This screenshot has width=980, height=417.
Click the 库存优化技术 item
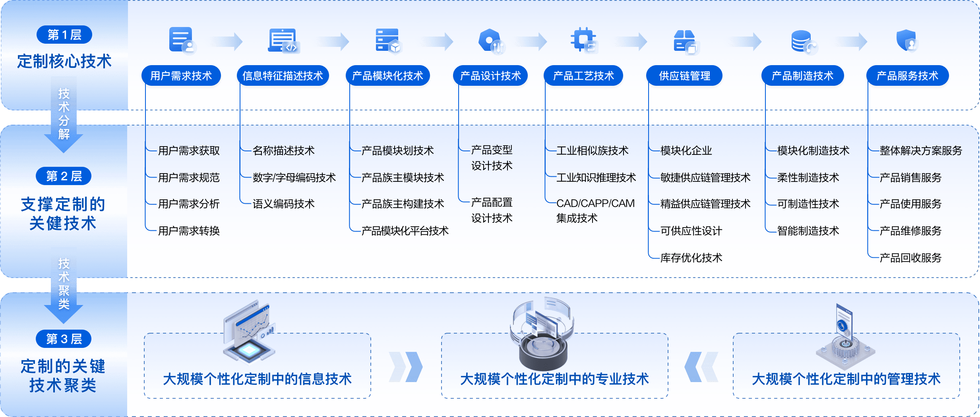pyautogui.click(x=691, y=258)
